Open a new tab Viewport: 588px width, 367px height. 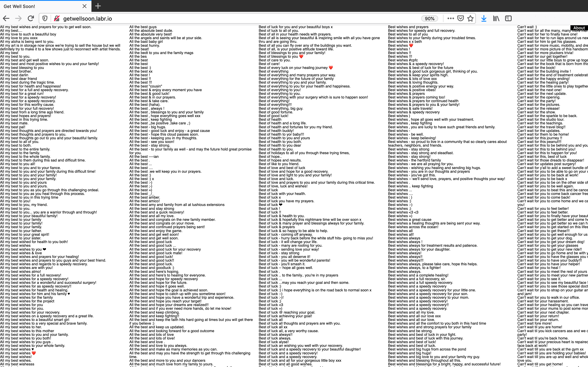pos(98,6)
